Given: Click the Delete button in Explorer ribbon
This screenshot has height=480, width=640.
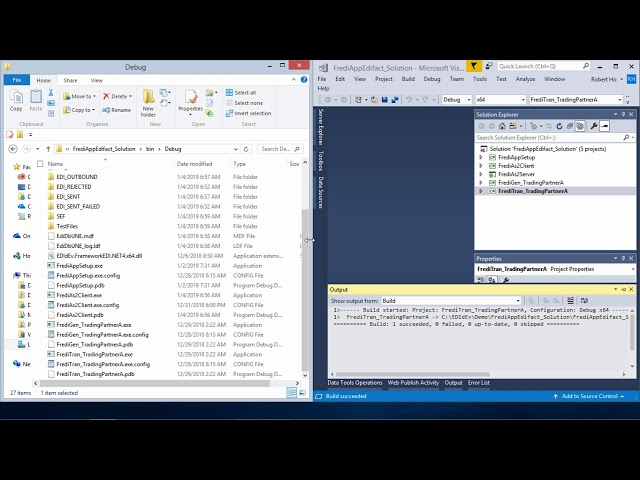Looking at the screenshot, I should [x=118, y=96].
